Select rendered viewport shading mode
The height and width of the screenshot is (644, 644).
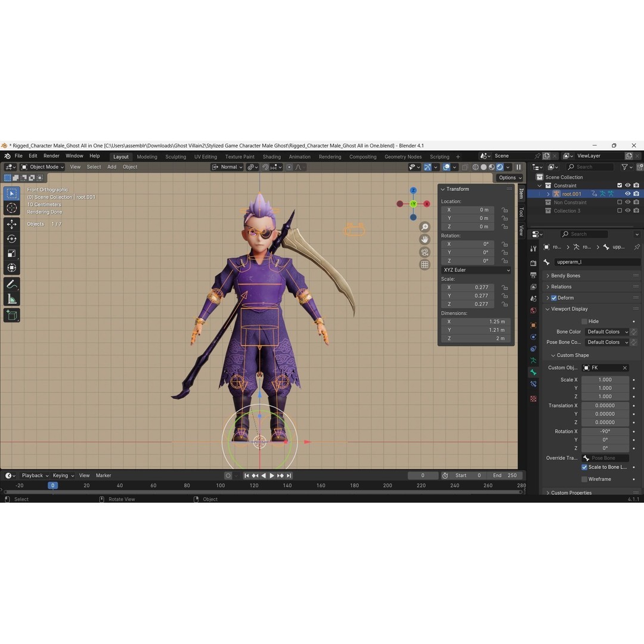tap(500, 167)
